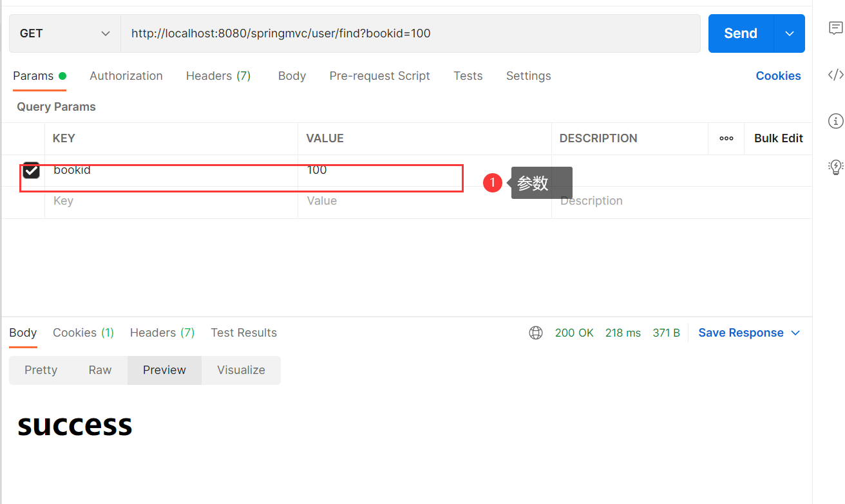Image resolution: width=845 pixels, height=504 pixels.
Task: Open the Test Results tab
Action: pos(243,333)
